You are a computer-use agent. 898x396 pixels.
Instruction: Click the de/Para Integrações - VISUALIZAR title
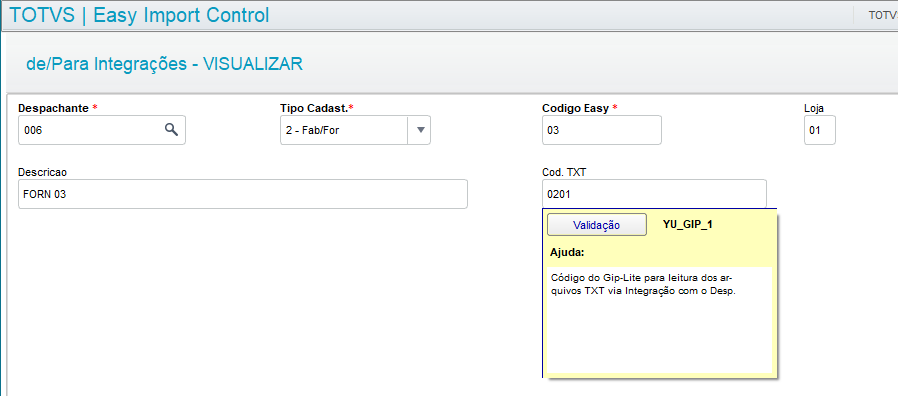(164, 64)
